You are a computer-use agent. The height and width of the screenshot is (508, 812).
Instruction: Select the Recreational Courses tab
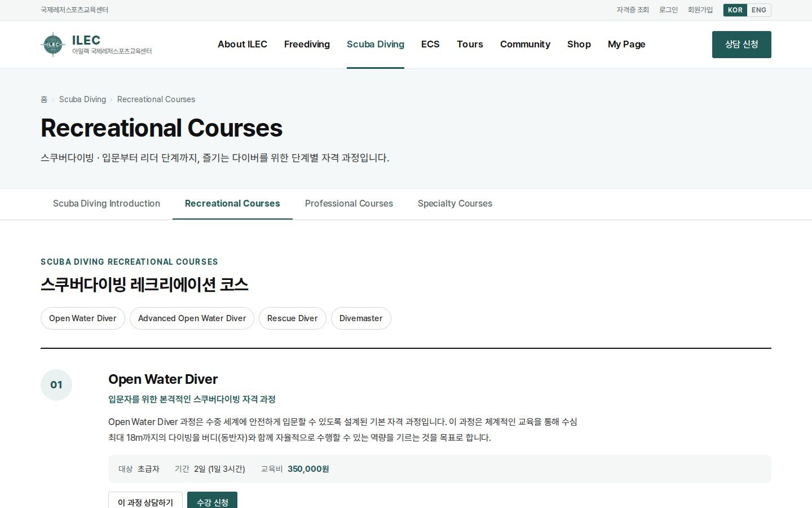(232, 204)
